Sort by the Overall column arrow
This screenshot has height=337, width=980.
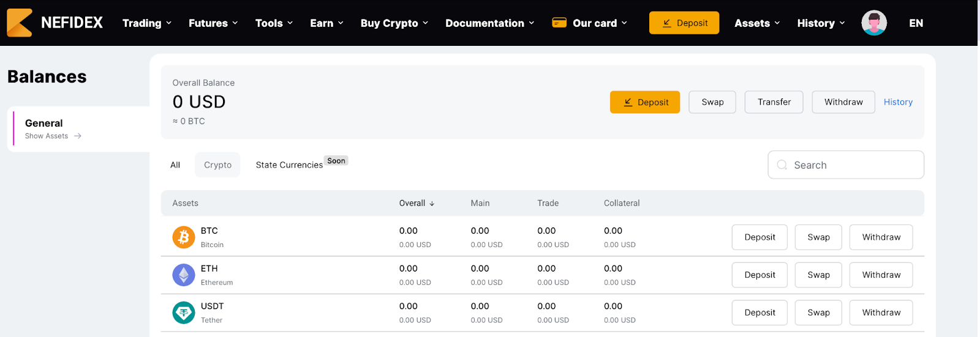tap(432, 204)
